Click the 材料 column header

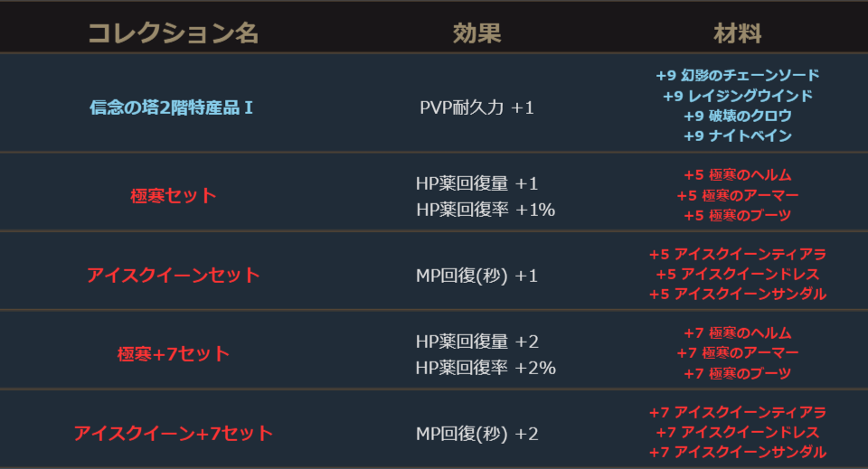(x=737, y=34)
